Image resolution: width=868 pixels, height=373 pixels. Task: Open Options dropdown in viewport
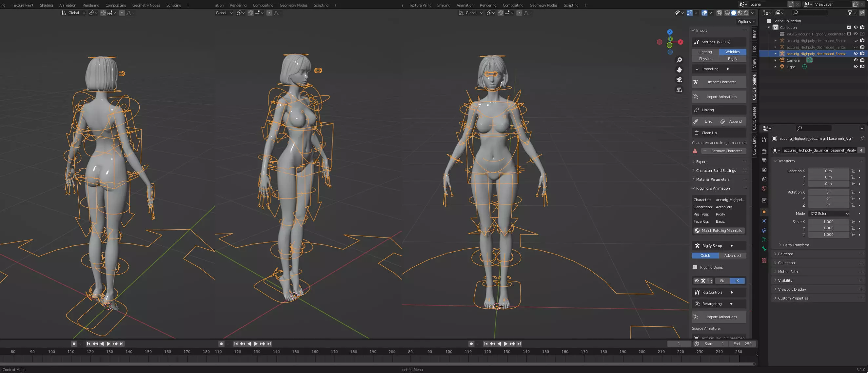pyautogui.click(x=746, y=22)
